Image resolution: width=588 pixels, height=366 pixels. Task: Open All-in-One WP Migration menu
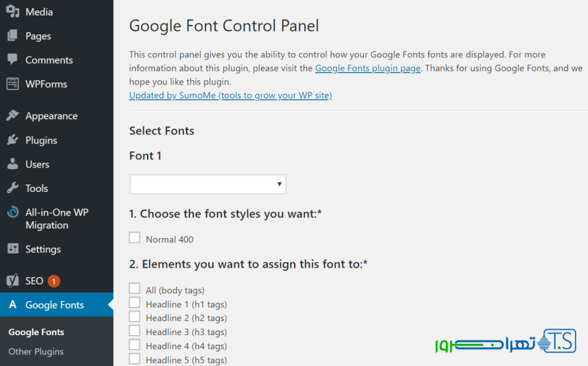[57, 219]
